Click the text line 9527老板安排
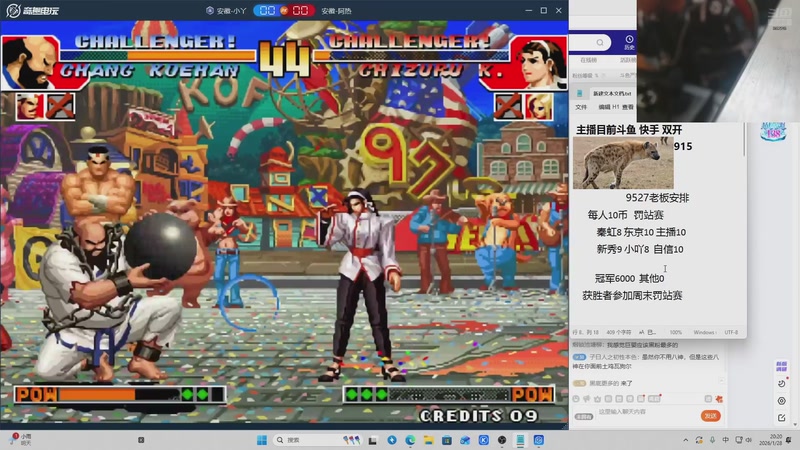Viewport: 800px width, 450px height. 657,198
